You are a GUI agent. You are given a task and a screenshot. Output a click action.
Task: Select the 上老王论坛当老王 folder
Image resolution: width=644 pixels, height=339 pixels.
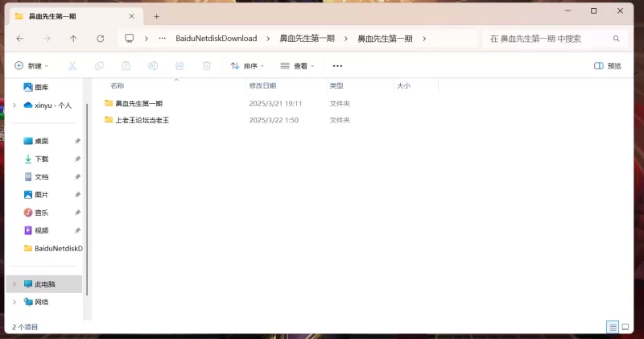click(142, 120)
